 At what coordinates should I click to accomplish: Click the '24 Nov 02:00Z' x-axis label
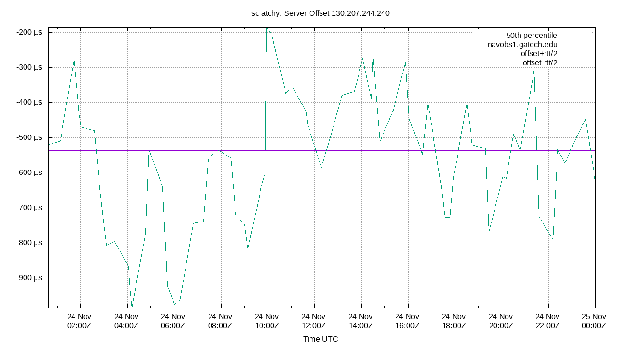[x=79, y=321]
